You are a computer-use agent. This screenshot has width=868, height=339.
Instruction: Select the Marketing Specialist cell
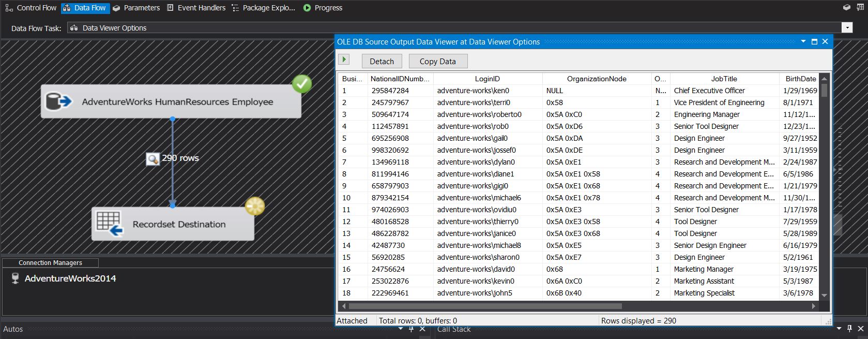[x=724, y=293]
